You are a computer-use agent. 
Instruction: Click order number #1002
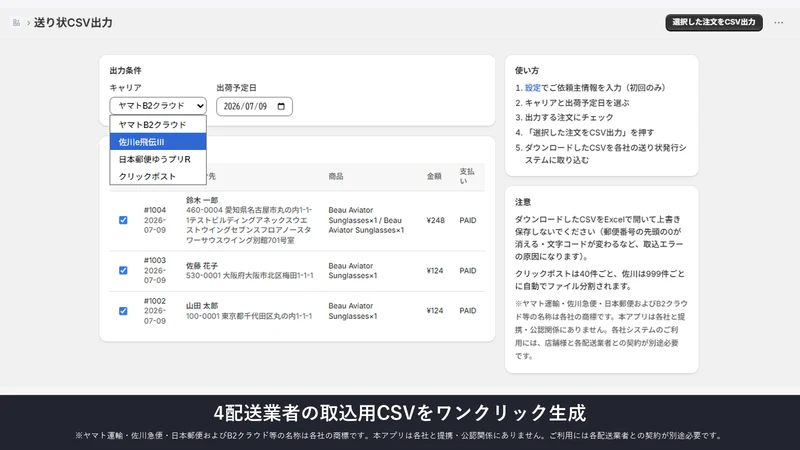(155, 301)
